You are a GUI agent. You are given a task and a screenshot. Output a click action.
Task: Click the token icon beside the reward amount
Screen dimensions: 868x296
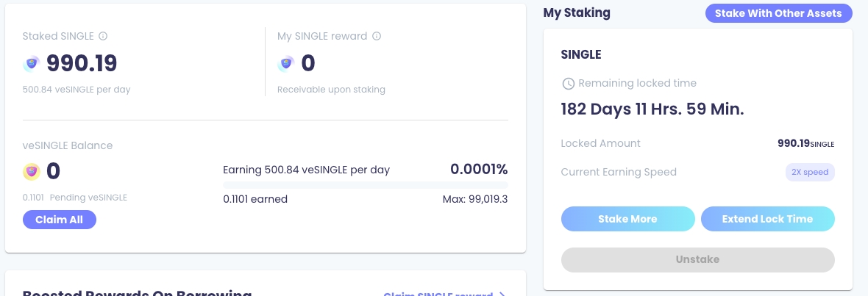pyautogui.click(x=285, y=65)
